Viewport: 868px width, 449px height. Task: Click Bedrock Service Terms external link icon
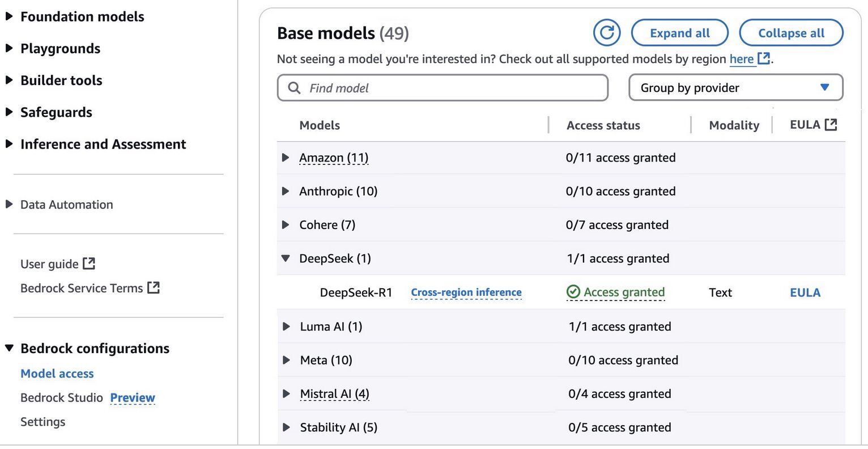pos(154,287)
